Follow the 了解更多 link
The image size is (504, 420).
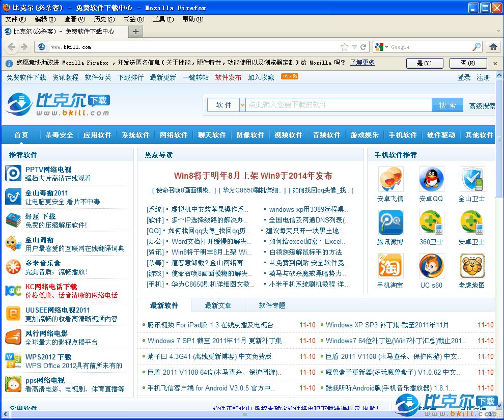tap(362, 63)
